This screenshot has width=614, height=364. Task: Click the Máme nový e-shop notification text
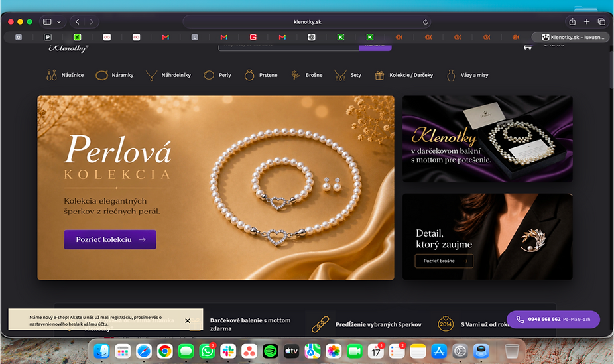[95, 320]
